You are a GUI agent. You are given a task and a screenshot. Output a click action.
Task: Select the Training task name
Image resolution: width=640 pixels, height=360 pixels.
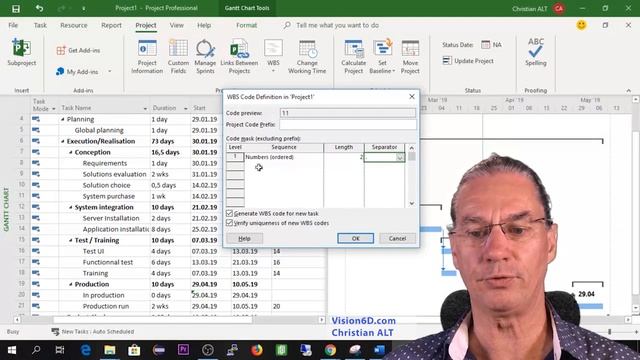point(96,273)
